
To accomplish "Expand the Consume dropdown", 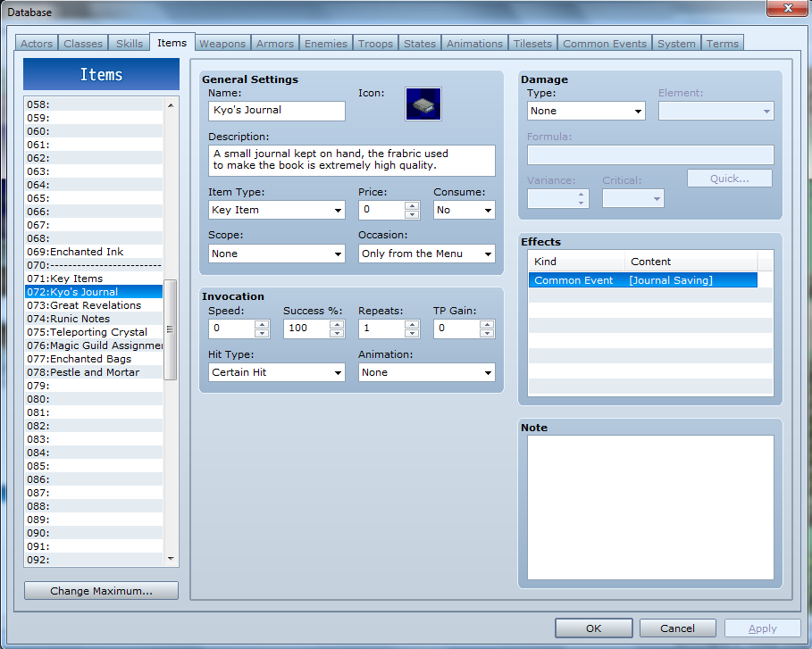I will (464, 210).
